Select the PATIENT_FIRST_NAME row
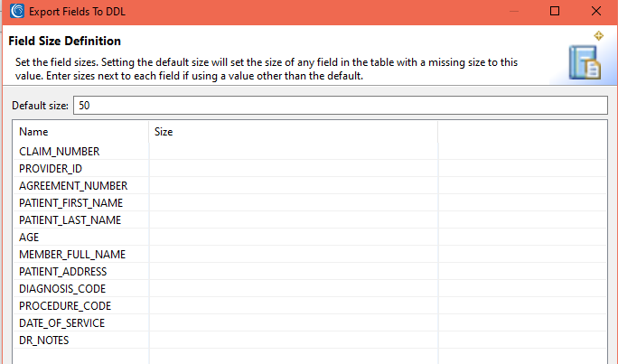This screenshot has width=618, height=364. click(310, 203)
